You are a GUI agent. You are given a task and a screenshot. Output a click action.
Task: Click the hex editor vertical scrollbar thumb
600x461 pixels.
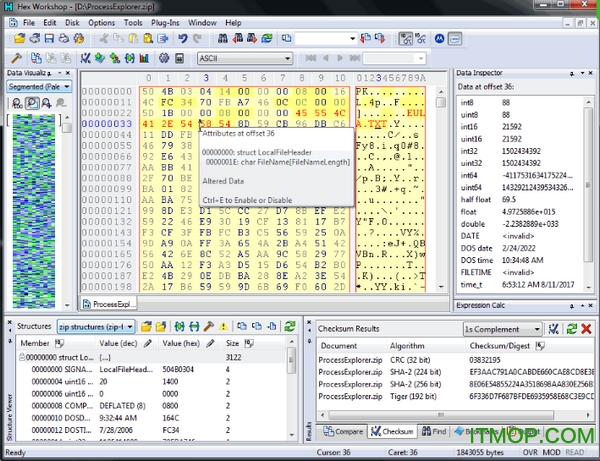441,102
